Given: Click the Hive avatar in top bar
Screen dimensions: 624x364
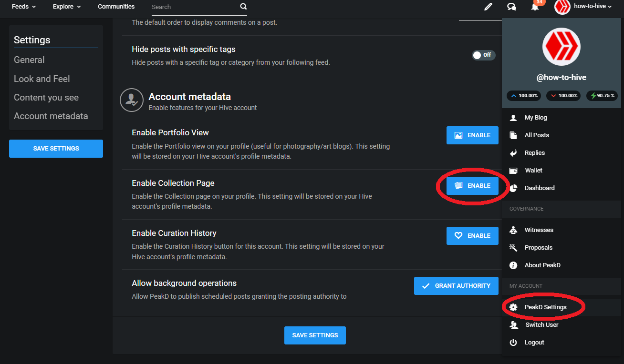Looking at the screenshot, I should coord(562,7).
